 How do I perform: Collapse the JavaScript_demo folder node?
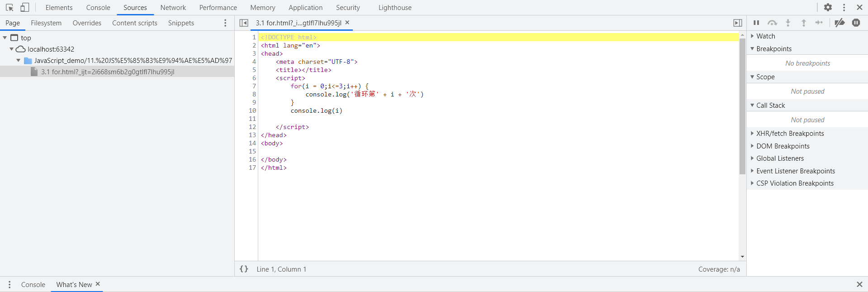pyautogui.click(x=18, y=60)
